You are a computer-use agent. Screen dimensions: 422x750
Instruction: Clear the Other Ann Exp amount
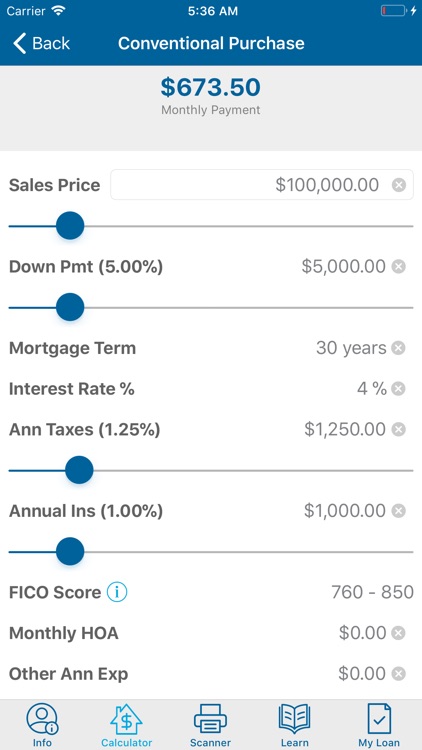(x=398, y=674)
